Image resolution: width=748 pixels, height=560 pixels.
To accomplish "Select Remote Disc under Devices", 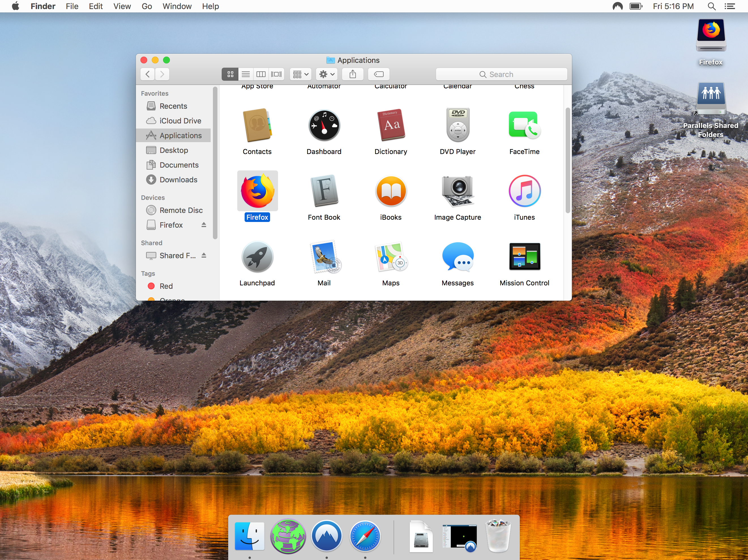I will (174, 210).
